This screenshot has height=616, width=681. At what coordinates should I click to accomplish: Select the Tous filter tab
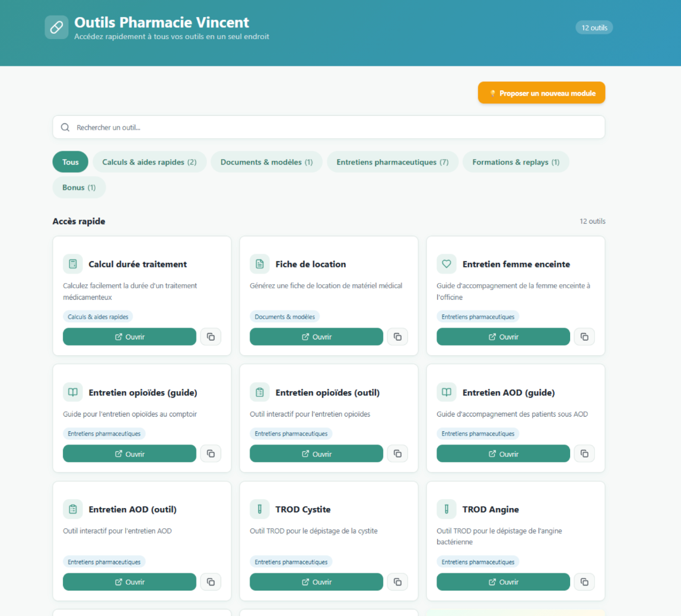71,162
